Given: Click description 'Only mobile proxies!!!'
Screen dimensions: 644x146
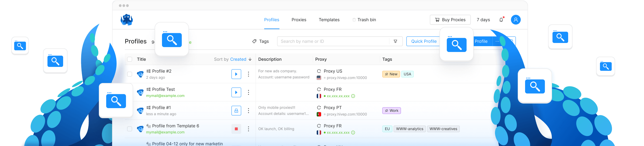Looking at the screenshot, I should [276, 108].
